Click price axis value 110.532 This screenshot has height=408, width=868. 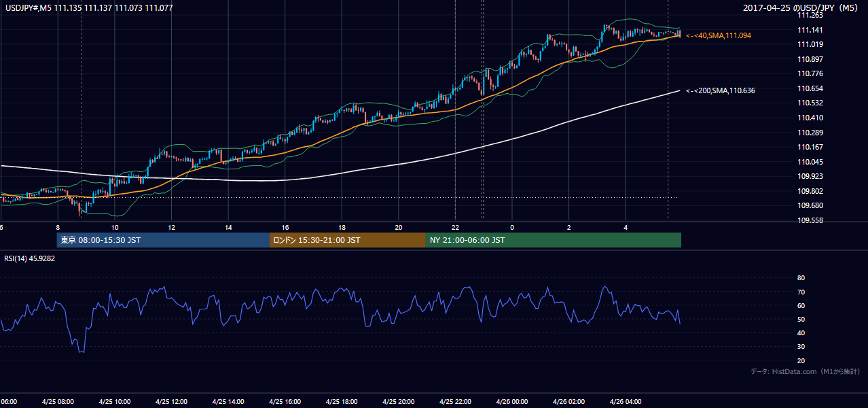pos(810,103)
